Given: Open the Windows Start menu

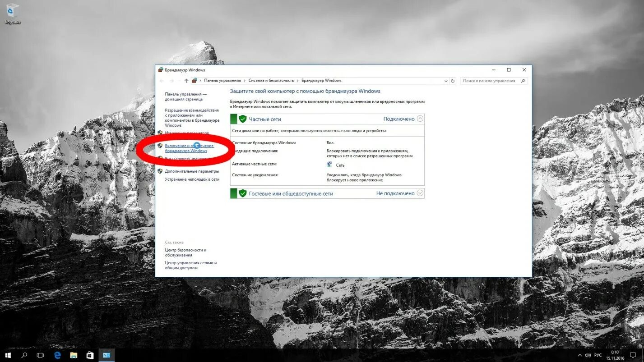Looking at the screenshot, I should [8, 355].
